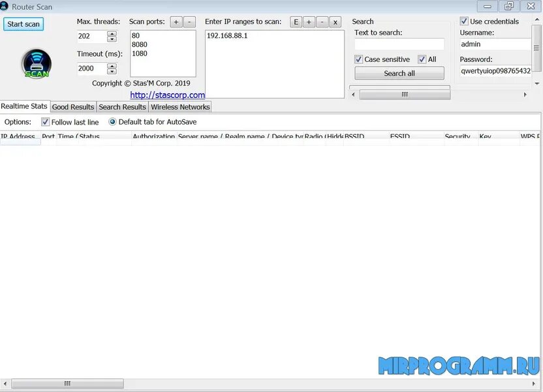The height and width of the screenshot is (392, 543).
Task: Click the results table scroll right arrow
Action: pyautogui.click(x=533, y=384)
